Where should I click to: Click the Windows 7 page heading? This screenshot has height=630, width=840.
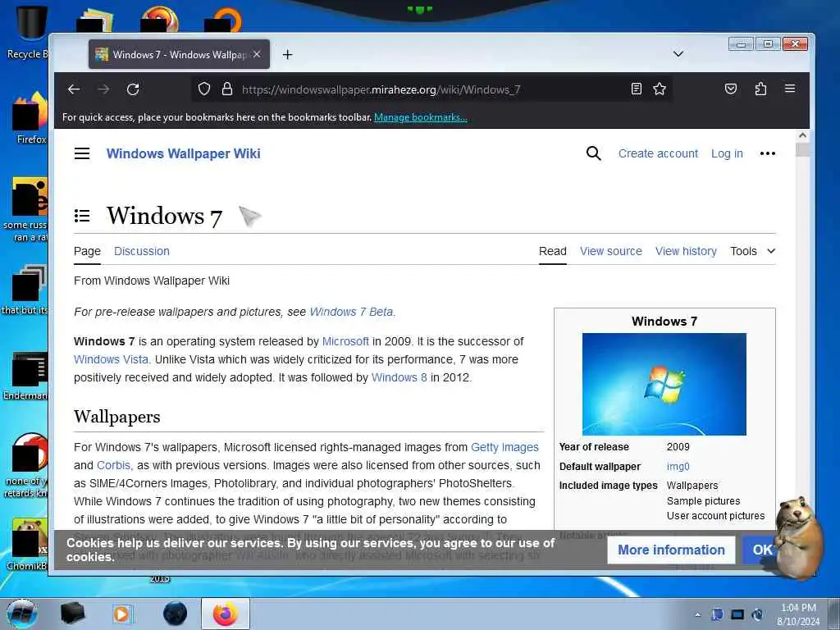pyautogui.click(x=164, y=216)
